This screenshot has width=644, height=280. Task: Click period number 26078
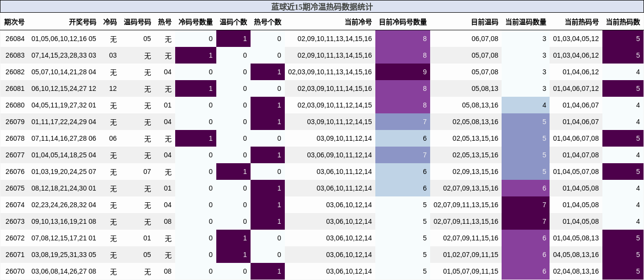click(x=15, y=138)
